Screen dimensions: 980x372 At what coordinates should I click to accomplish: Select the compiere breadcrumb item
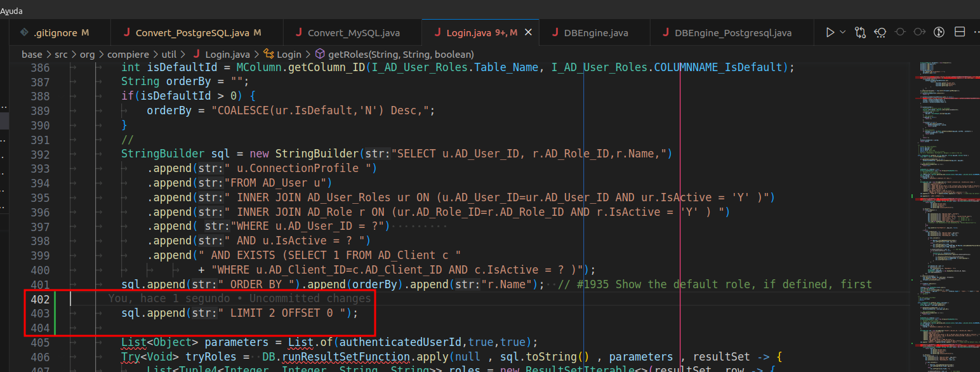pos(129,54)
